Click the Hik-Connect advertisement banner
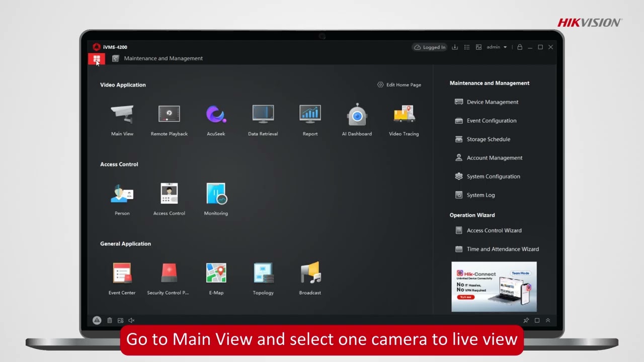This screenshot has width=644, height=362. [x=494, y=287]
